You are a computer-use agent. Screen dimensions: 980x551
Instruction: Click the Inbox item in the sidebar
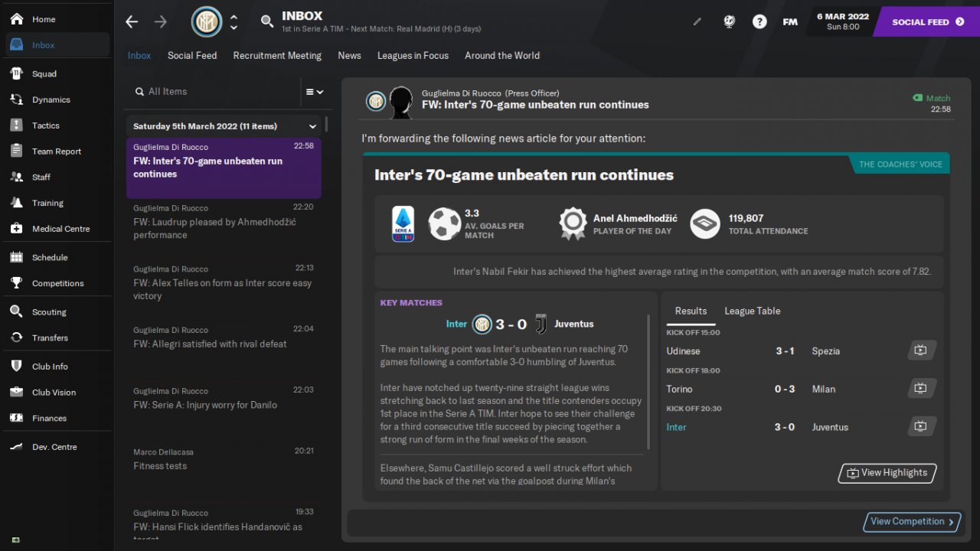click(57, 45)
